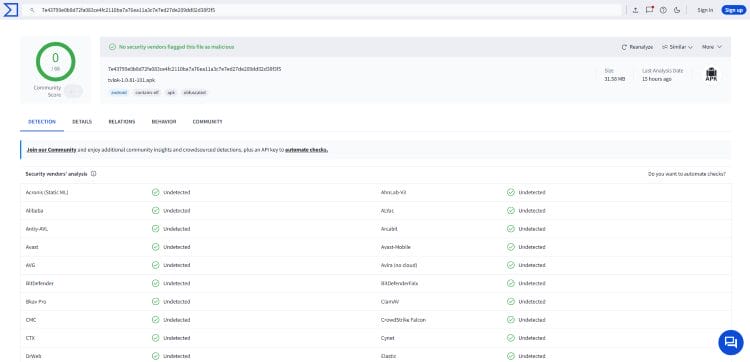Viewport: 750px width, 362px height.
Task: Click the Cynet row check icon
Action: click(x=511, y=338)
